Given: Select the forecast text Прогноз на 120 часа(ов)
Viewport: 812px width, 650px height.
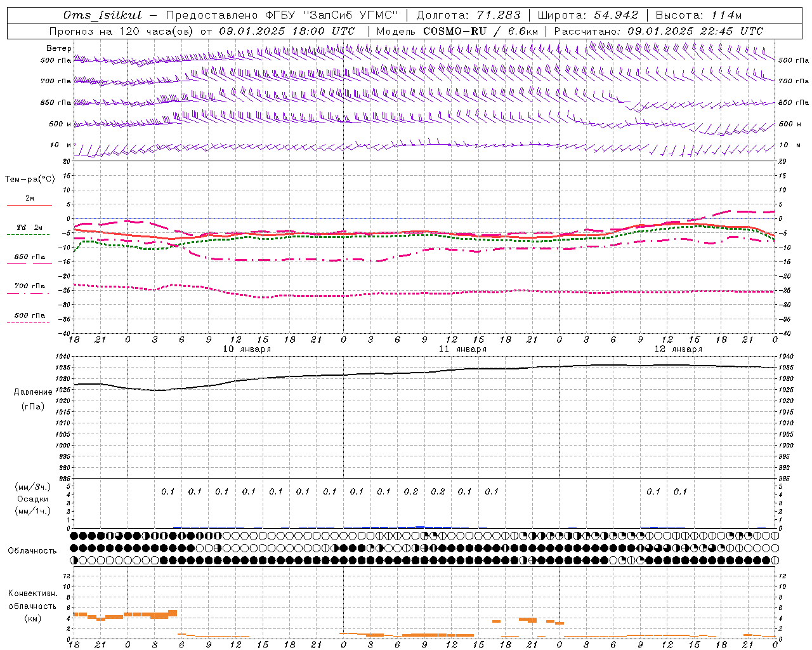Looking at the screenshot, I should coord(121,31).
